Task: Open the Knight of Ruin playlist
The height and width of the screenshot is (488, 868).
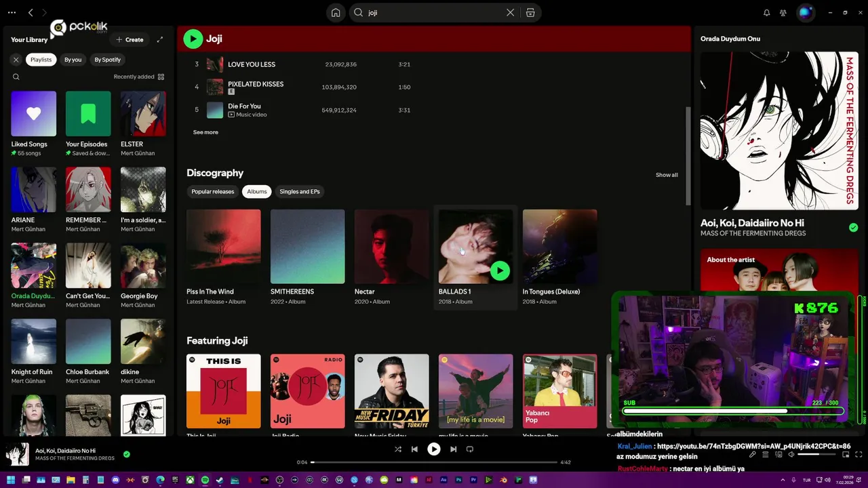Action: coord(34,352)
